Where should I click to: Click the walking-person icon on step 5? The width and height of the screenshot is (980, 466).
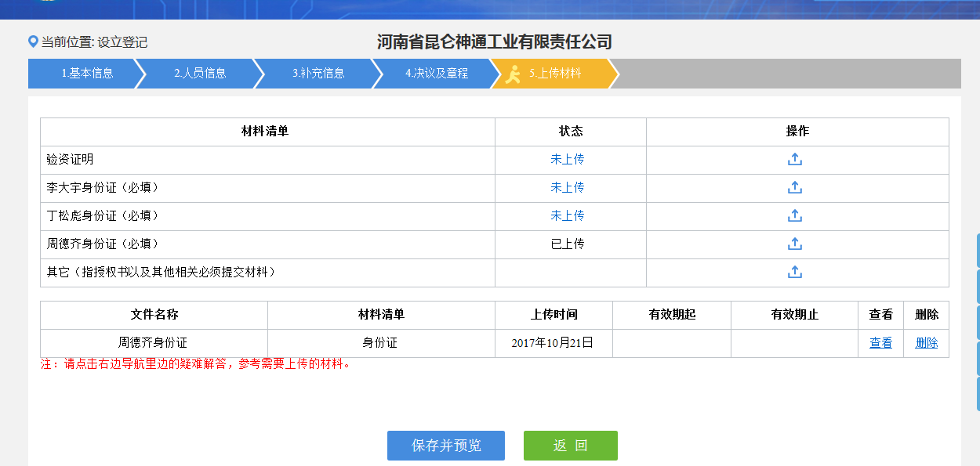pos(514,74)
